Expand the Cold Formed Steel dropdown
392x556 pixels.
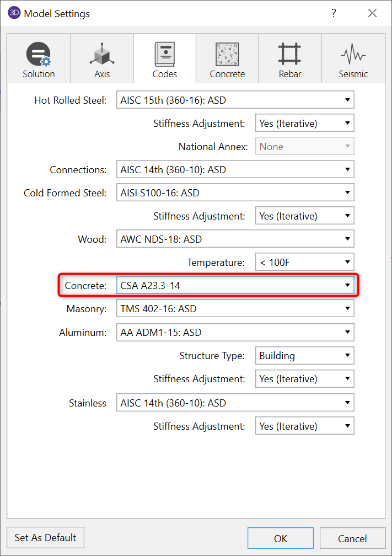[235, 193]
